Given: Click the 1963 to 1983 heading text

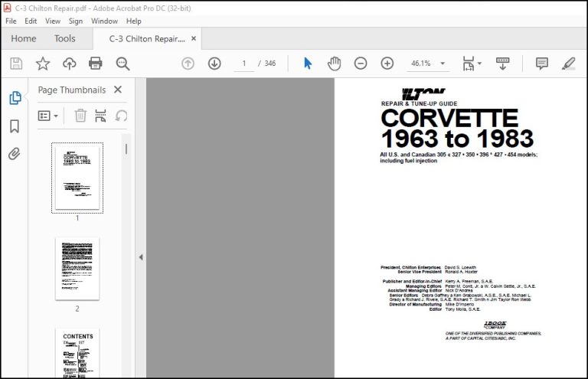Looking at the screenshot, I should point(457,139).
